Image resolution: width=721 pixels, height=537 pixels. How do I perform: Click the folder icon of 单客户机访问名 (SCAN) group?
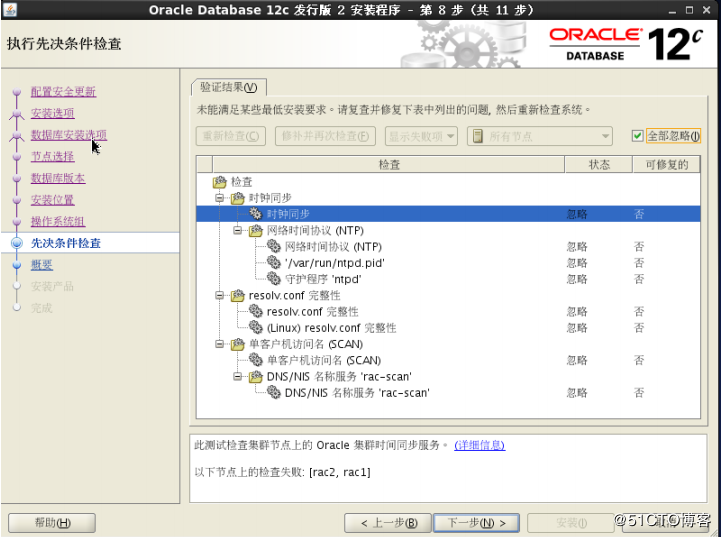point(238,344)
